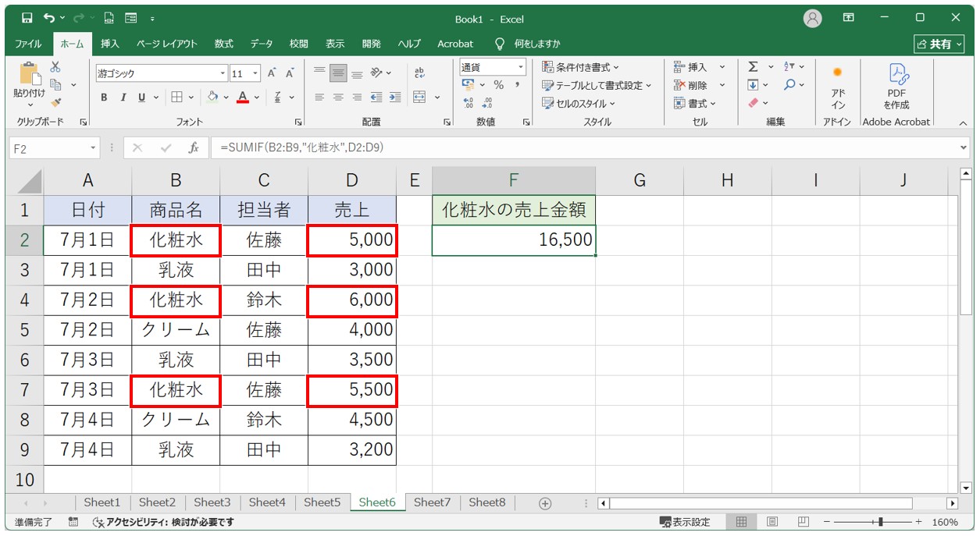The width and height of the screenshot is (980, 536).
Task: Open the データ ribbon tab
Action: point(262,44)
